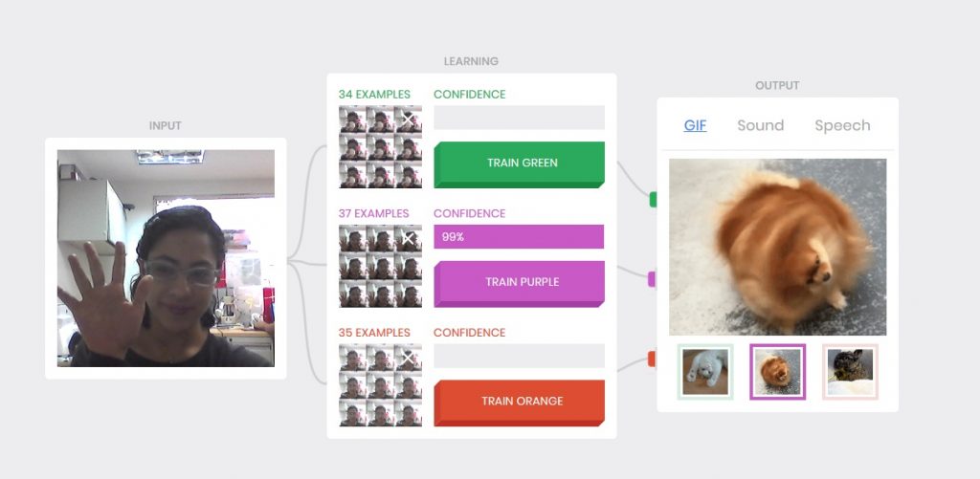Switch to the GIF output tab
This screenshot has width=980, height=479.
(x=695, y=125)
